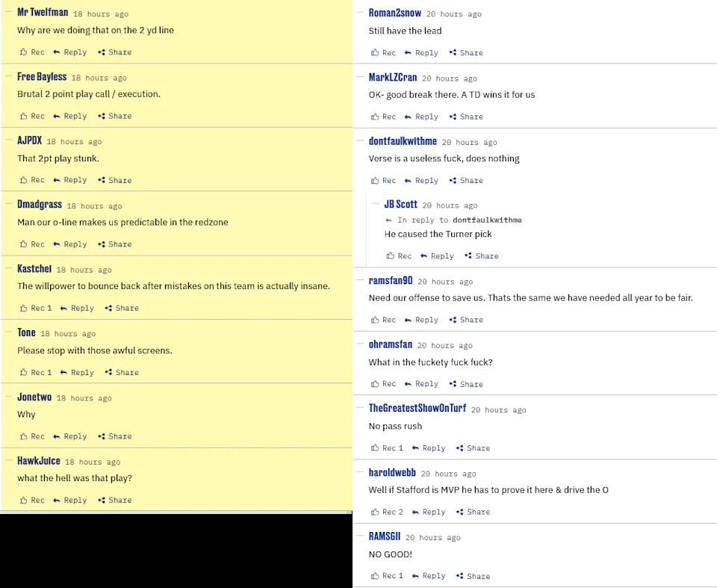
Task: Go to parent comment by dontfaulkwithme
Action: pyautogui.click(x=487, y=220)
